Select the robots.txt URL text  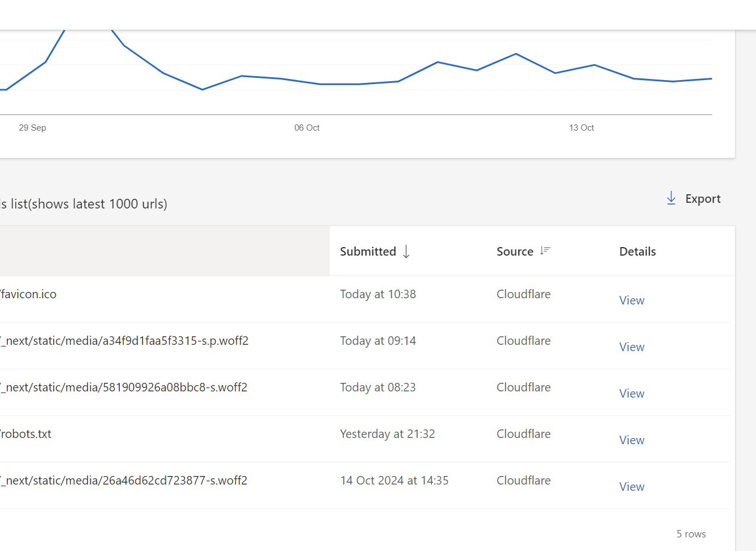[x=26, y=434]
